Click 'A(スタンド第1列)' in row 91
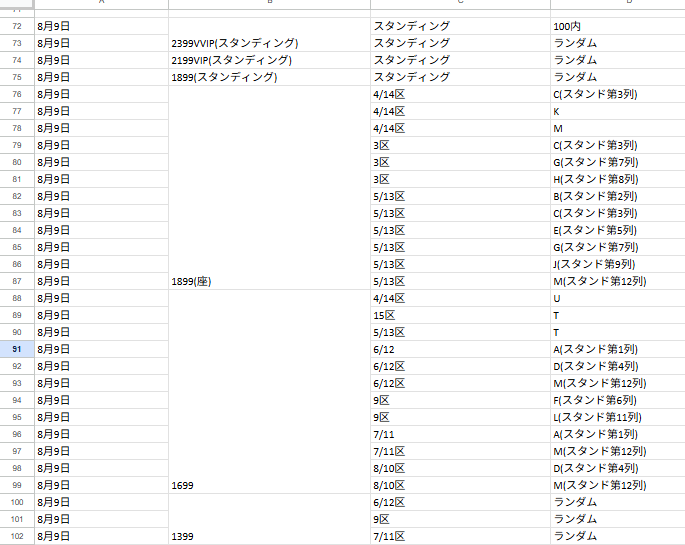Image resolution: width=685 pixels, height=545 pixels. coord(618,349)
